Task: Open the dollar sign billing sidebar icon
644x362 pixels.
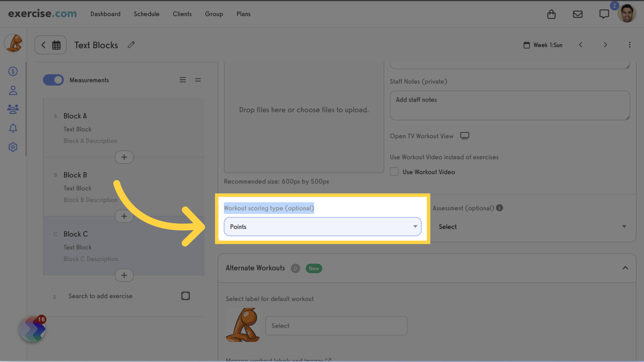Action: (13, 71)
